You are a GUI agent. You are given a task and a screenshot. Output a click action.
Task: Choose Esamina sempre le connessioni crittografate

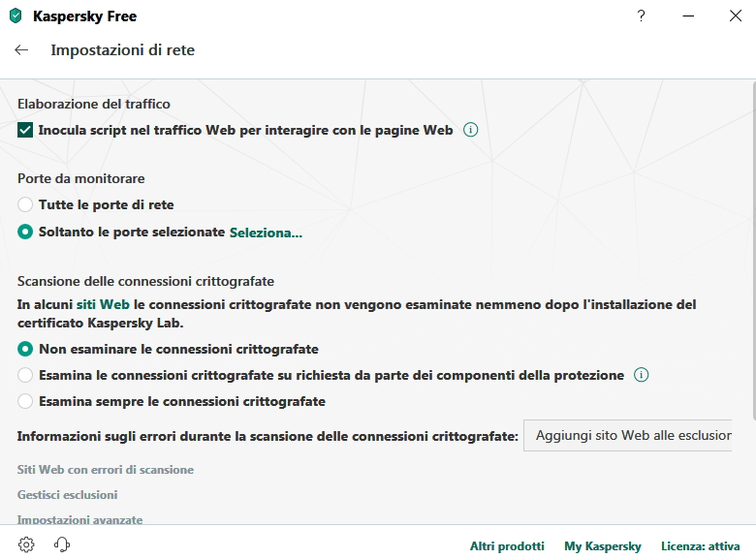(x=25, y=401)
